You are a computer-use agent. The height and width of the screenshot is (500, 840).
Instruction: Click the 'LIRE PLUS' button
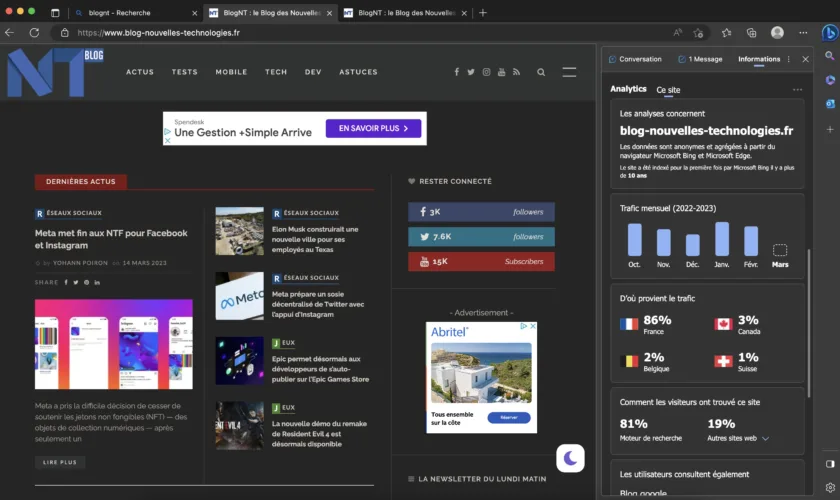point(60,462)
